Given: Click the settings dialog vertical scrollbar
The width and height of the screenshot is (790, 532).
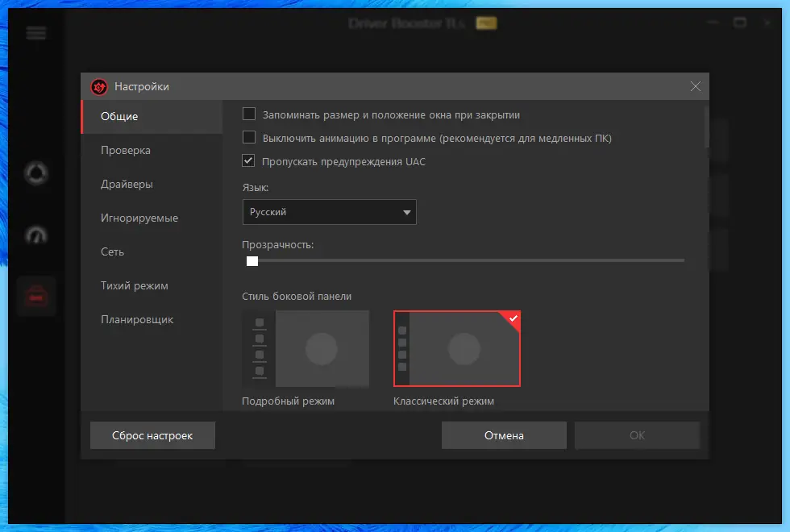Looking at the screenshot, I should (x=706, y=127).
